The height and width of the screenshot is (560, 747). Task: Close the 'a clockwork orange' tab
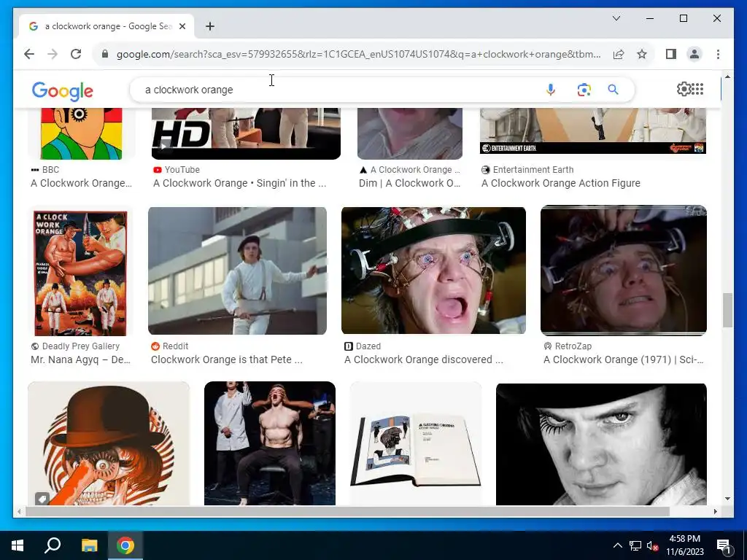(182, 26)
